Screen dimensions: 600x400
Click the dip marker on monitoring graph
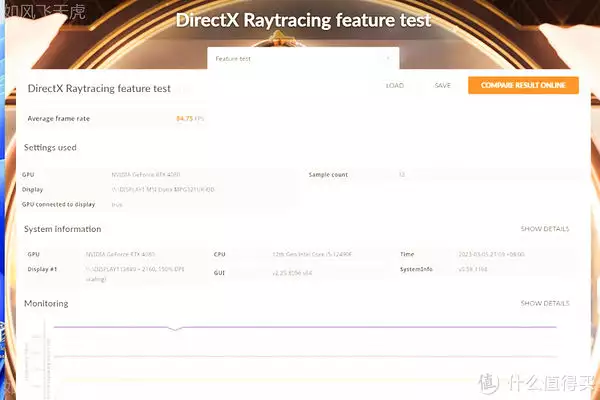click(175, 328)
